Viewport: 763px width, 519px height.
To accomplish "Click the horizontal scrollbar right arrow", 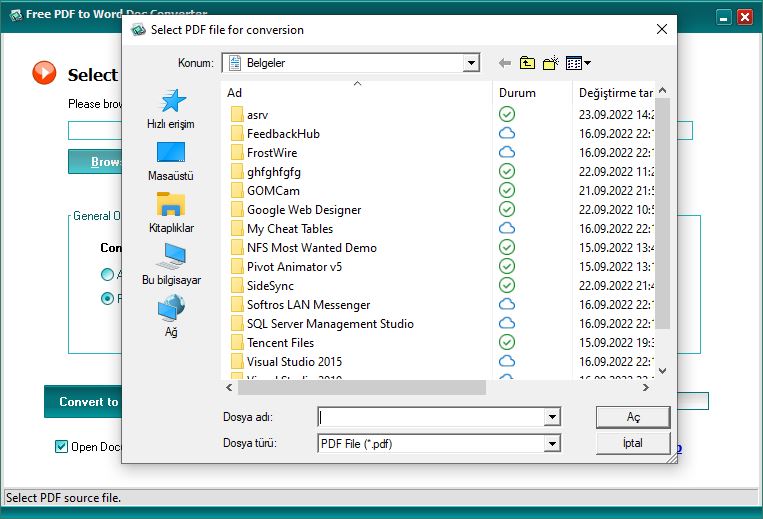I will pos(646,388).
